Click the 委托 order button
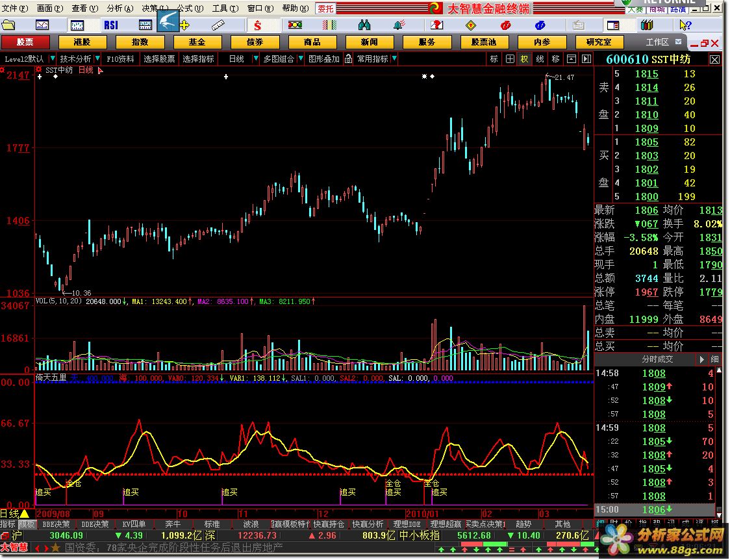Viewport: 730px width, 560px height. tap(326, 8)
